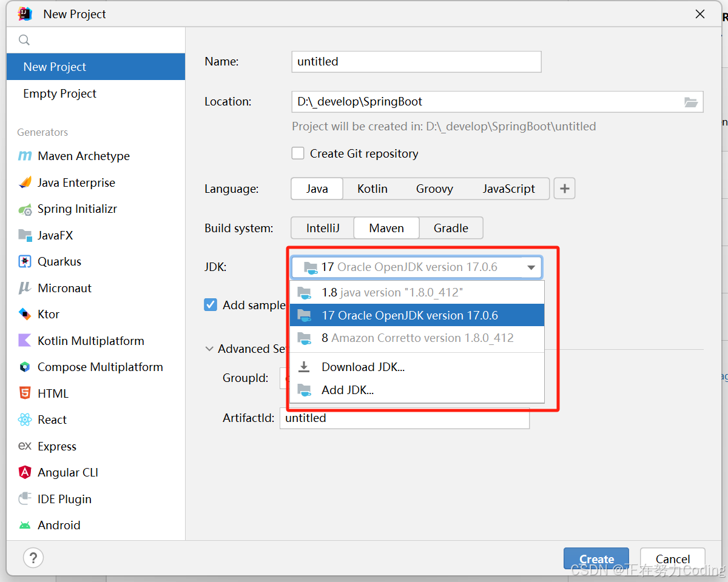Viewport: 728px width, 582px height.
Task: Click the Add JDK folder icon
Action: point(305,390)
